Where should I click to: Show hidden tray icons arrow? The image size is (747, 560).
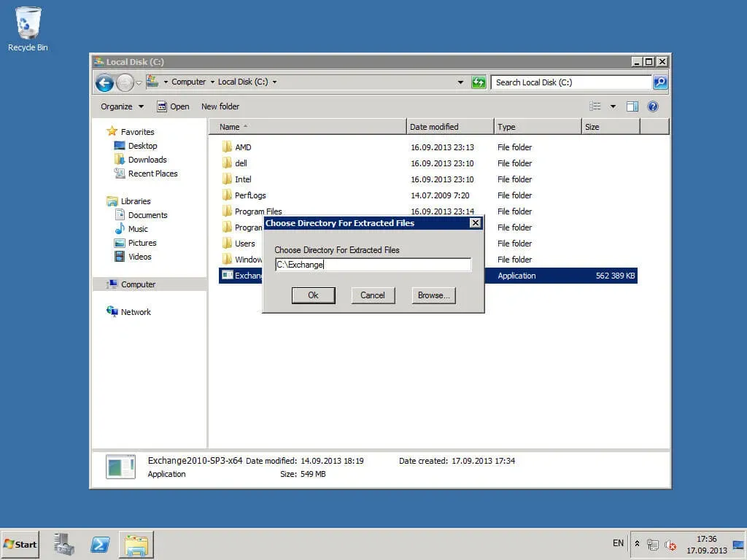click(x=637, y=543)
